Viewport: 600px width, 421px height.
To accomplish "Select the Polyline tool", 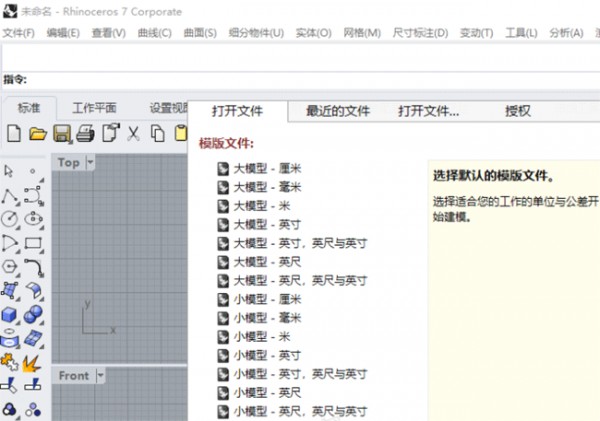I will (x=10, y=196).
